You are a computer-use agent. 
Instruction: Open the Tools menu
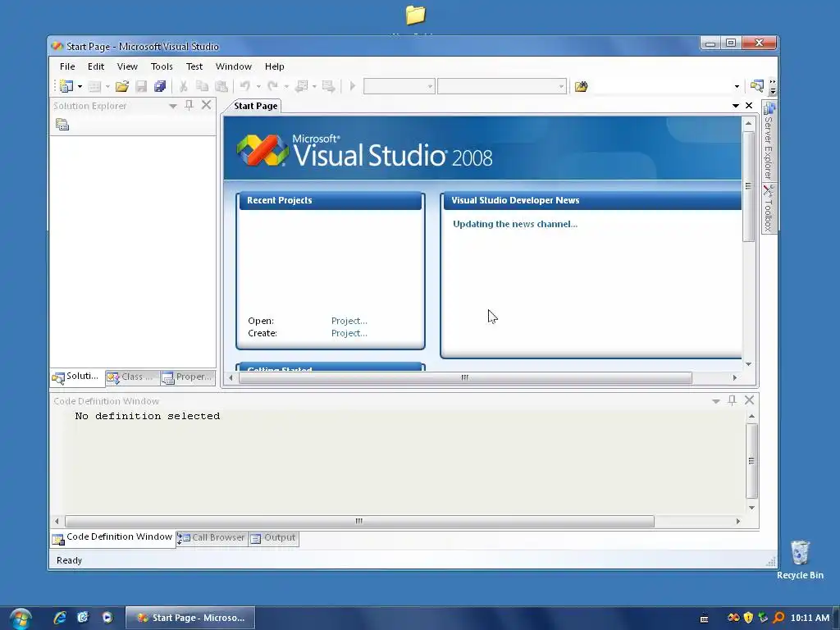point(162,66)
